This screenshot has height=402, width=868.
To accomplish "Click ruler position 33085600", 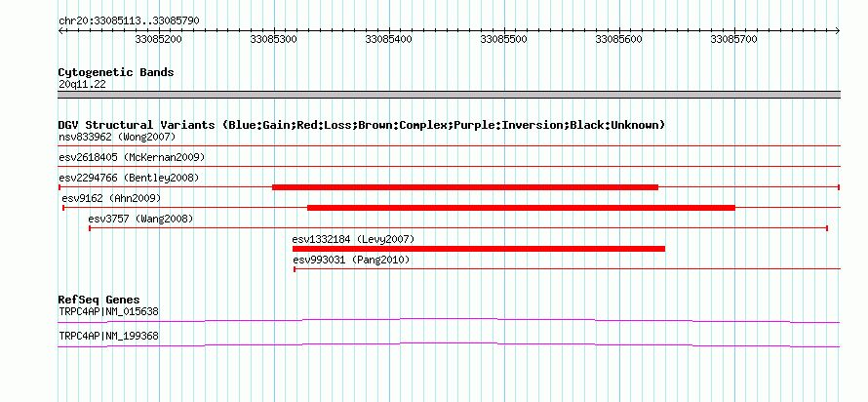I will click(619, 40).
